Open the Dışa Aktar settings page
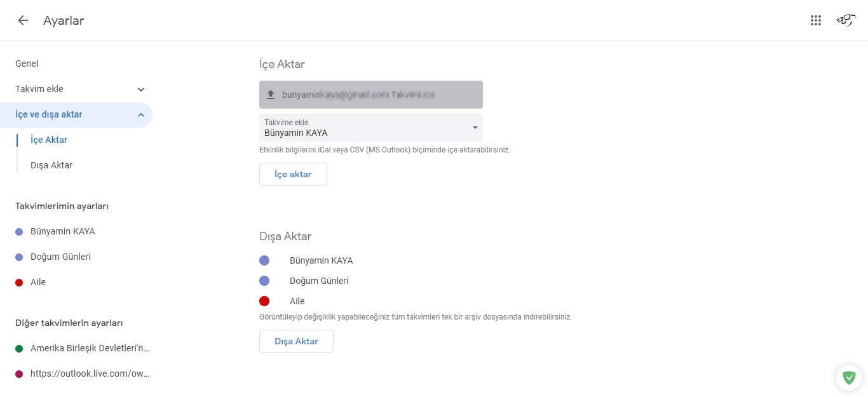The height and width of the screenshot is (397, 868). point(51,165)
